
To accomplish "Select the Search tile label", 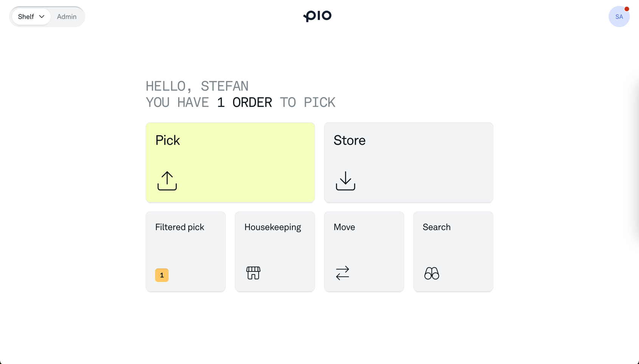I will tap(436, 227).
